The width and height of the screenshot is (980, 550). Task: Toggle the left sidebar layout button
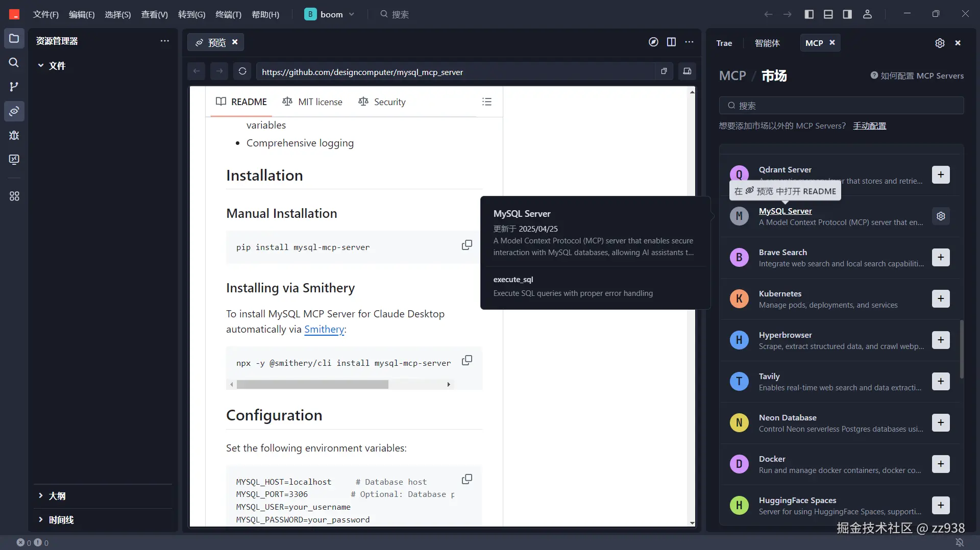tap(809, 14)
